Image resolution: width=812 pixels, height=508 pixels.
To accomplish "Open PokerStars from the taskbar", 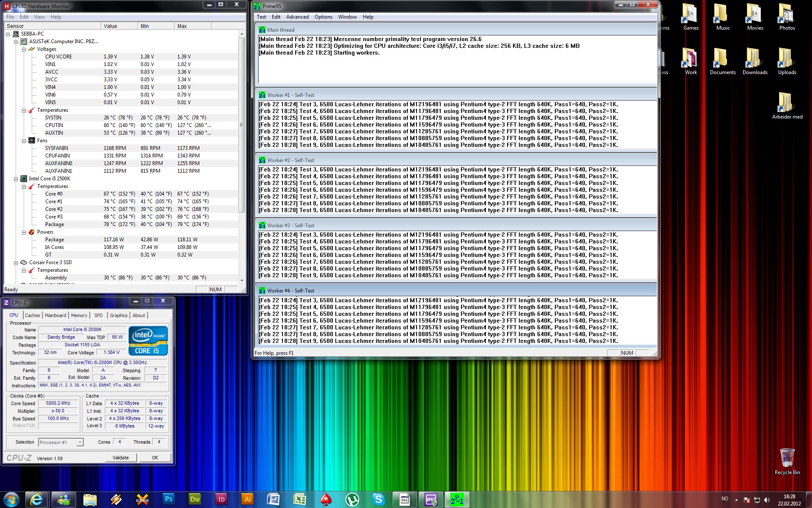I will click(326, 500).
